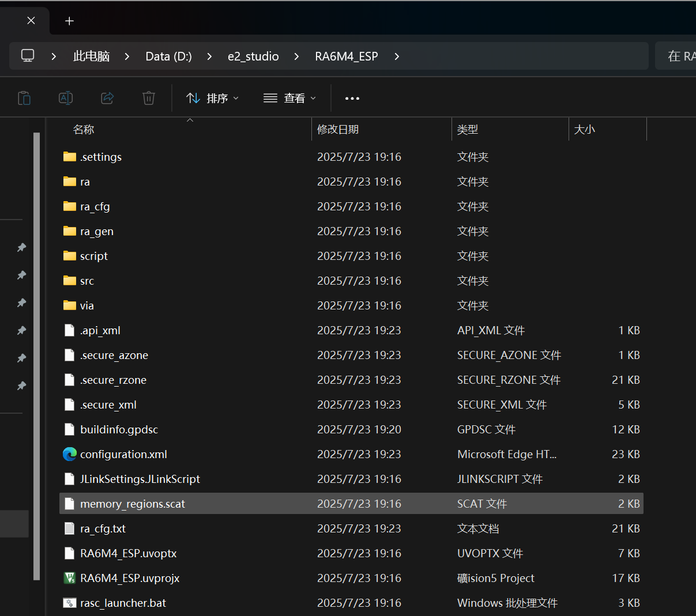The height and width of the screenshot is (616, 696).
Task: Select the ra_gen folder name
Action: 97,231
